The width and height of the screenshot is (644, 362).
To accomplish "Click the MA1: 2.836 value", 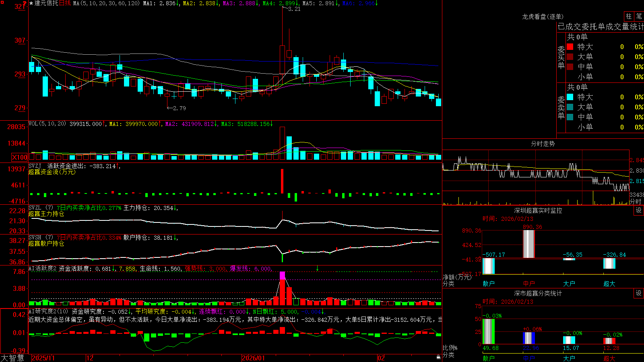I will pos(160,3).
